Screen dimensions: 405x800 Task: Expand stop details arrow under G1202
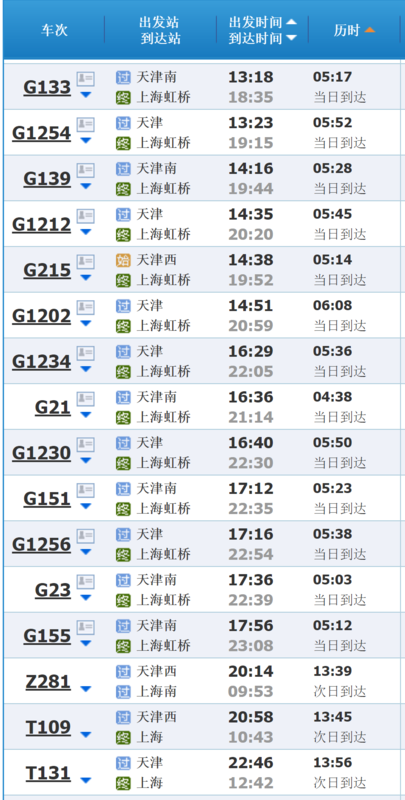tap(86, 323)
